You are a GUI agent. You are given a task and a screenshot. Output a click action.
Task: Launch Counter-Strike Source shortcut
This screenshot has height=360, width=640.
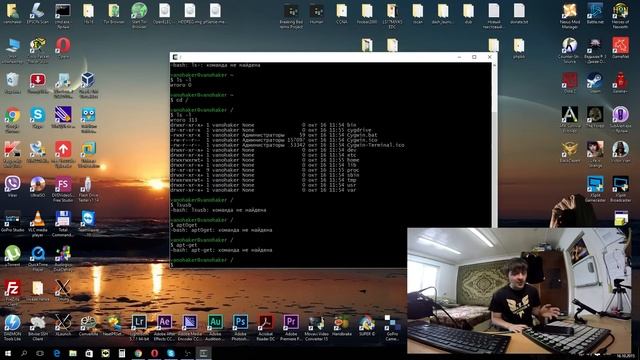tap(569, 50)
